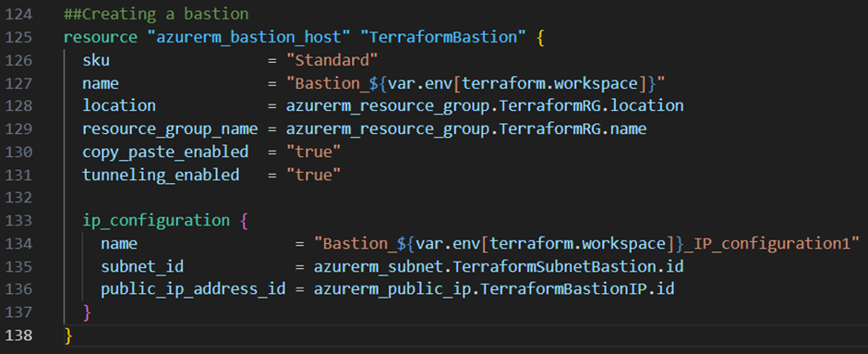Click azurerm_resource_group.TerraformRG.name reference
868x354 pixels.
point(466,128)
